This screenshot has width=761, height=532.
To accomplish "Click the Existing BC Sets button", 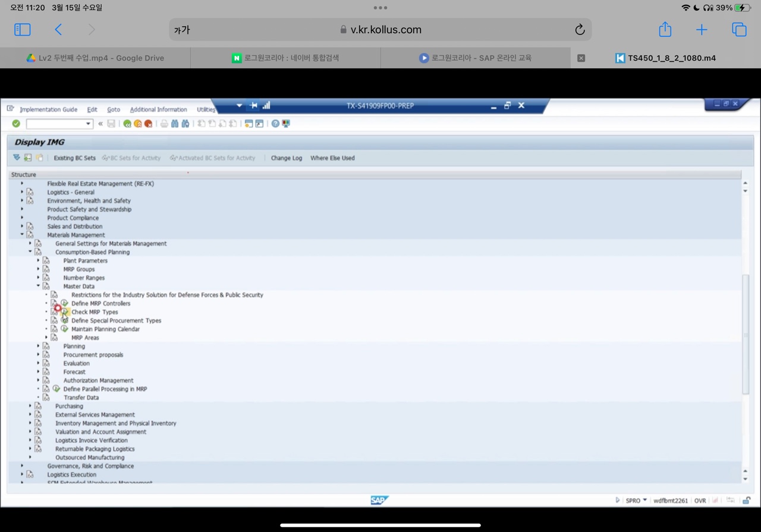I will (74, 158).
